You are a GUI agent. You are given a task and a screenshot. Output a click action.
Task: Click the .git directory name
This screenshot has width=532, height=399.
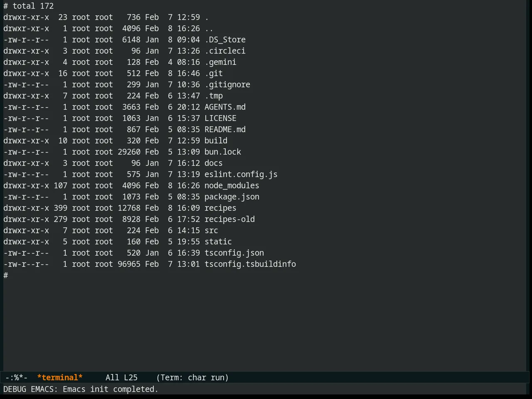click(214, 74)
